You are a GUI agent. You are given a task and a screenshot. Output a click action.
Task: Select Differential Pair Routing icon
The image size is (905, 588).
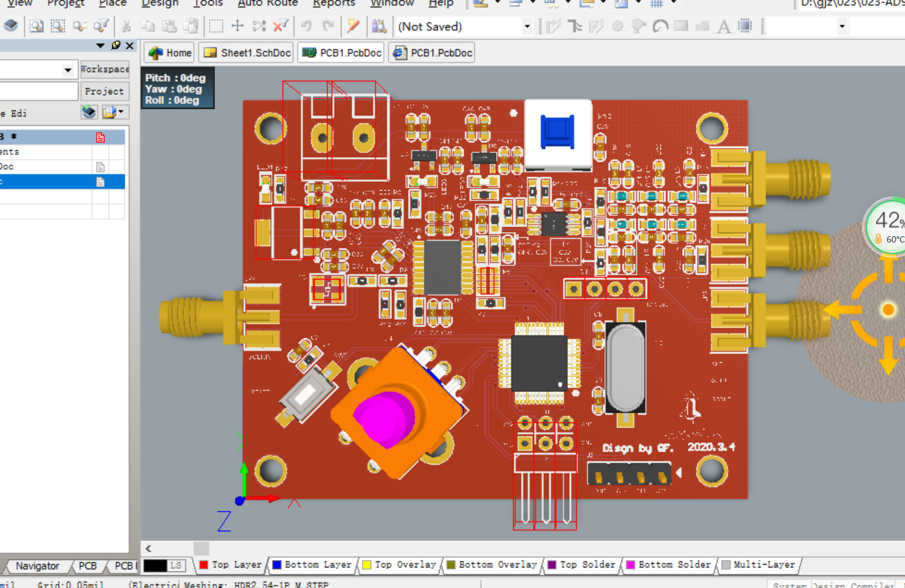(x=596, y=26)
